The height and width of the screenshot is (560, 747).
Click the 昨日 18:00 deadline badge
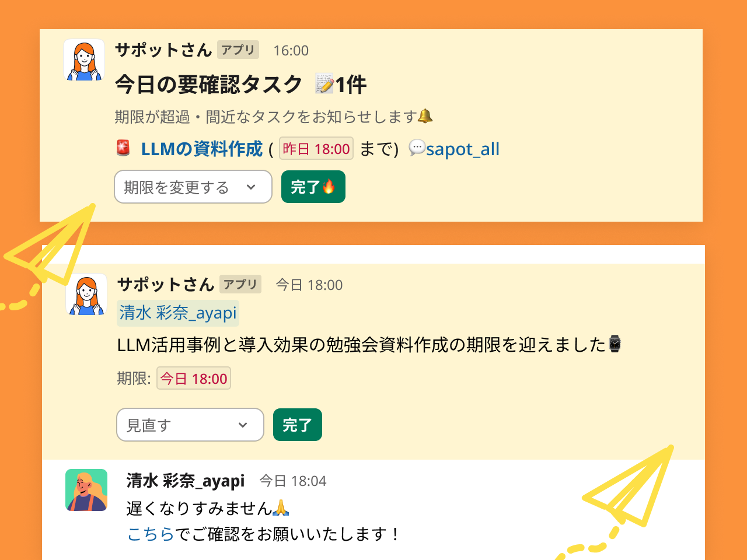(316, 149)
